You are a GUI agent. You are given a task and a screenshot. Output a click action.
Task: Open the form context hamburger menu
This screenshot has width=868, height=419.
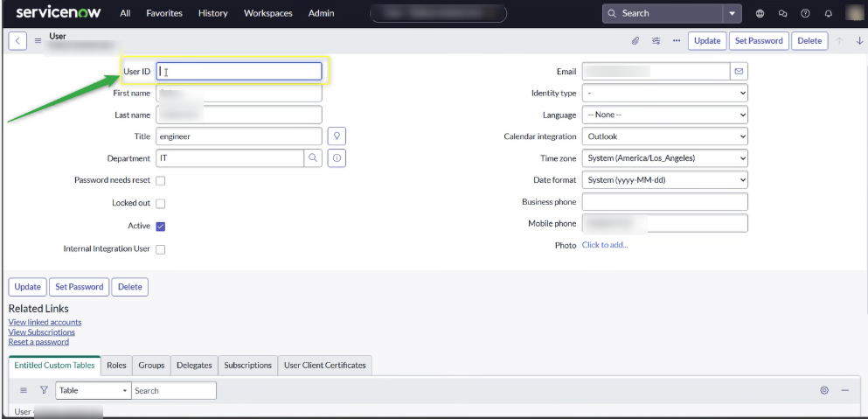[x=38, y=40]
